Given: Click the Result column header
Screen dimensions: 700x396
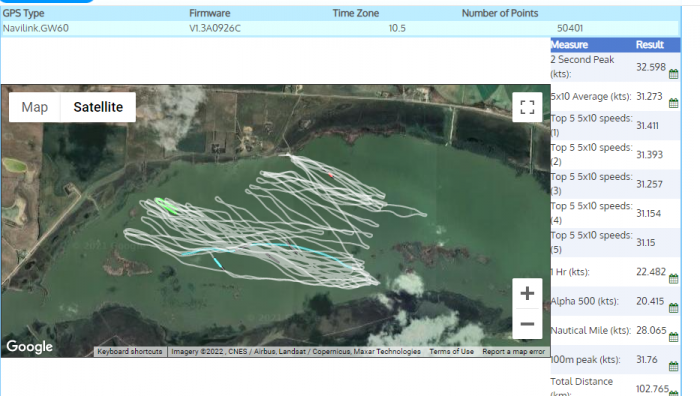Looking at the screenshot, I should 650,45.
